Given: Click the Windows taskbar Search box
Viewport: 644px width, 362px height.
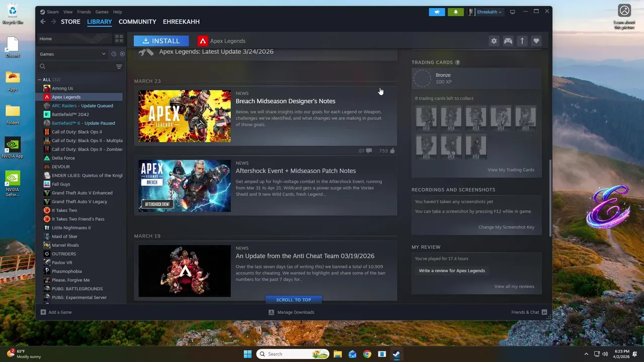Looking at the screenshot, I should pos(293,354).
